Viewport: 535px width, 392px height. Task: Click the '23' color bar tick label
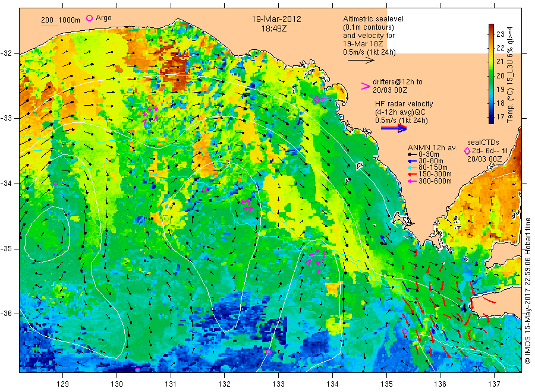pos(500,34)
